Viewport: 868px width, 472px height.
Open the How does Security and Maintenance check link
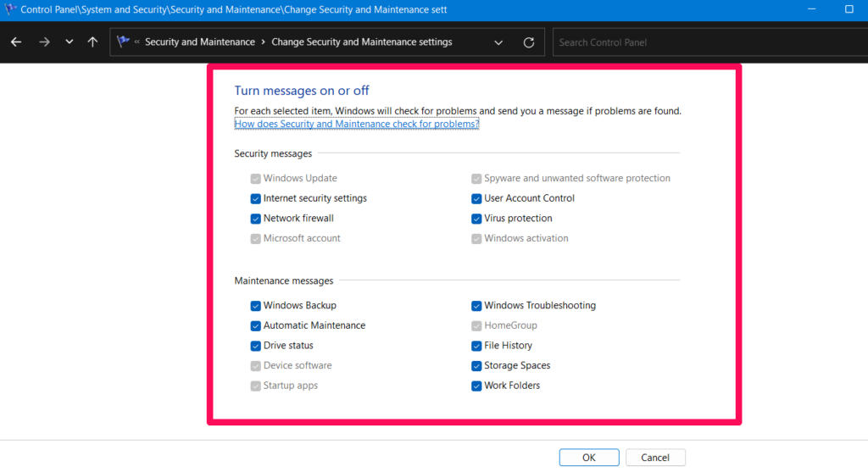point(356,124)
